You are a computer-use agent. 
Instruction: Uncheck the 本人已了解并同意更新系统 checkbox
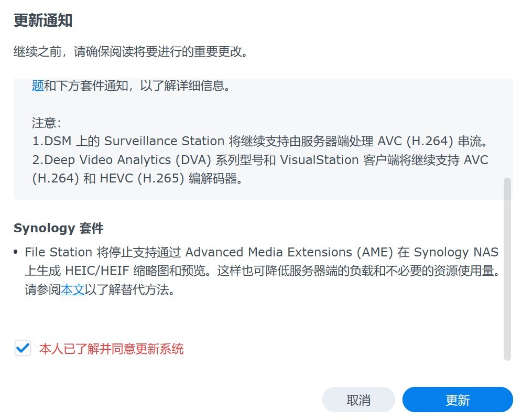tap(23, 348)
